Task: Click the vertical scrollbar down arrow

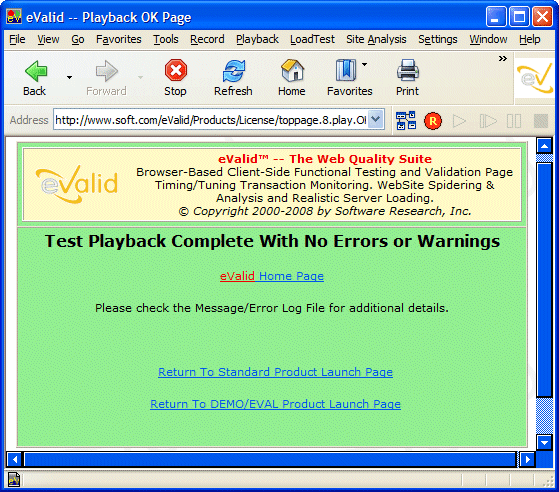Action: (x=544, y=442)
